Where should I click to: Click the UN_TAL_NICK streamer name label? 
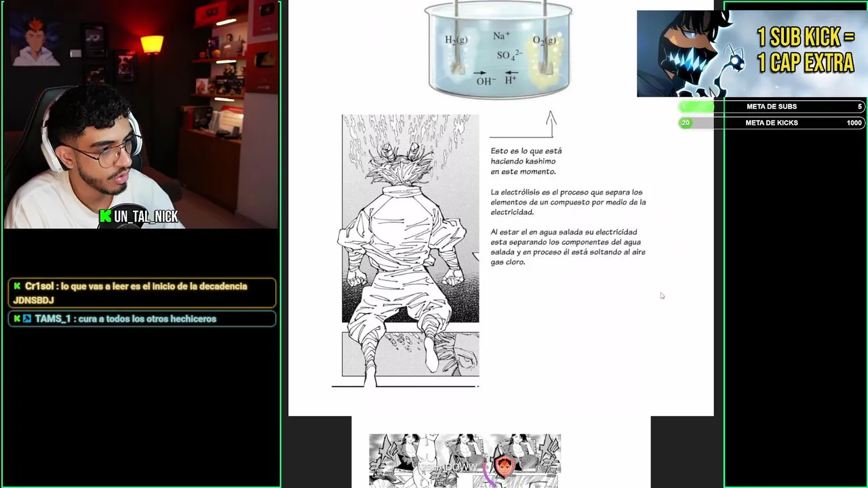point(146,216)
